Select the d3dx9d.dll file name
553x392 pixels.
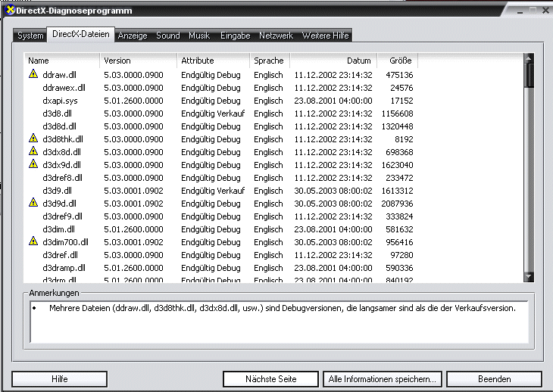coord(61,165)
